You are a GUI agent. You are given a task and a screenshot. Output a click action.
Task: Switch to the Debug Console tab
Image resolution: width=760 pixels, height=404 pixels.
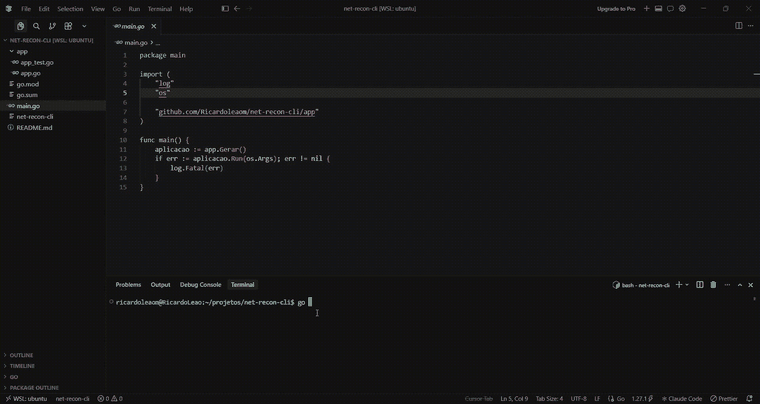[x=201, y=285]
